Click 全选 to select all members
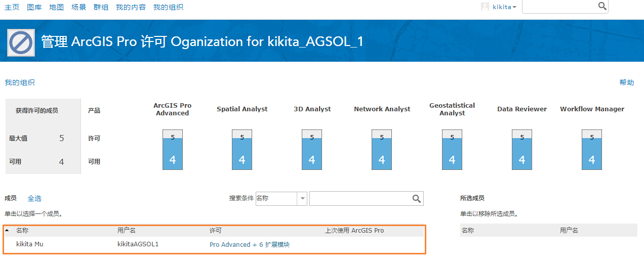Image resolution: width=644 pixels, height=263 pixels. pos(34,198)
